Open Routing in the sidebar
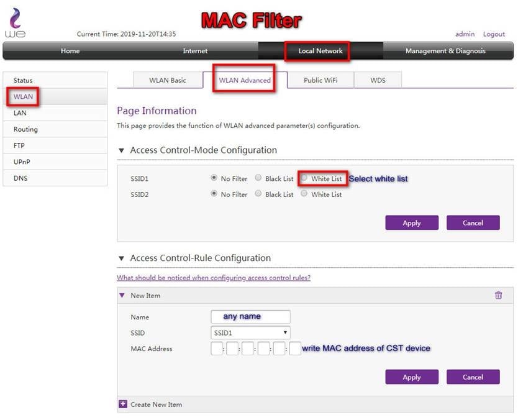Screen dimensions: 518x420 (x=55, y=129)
